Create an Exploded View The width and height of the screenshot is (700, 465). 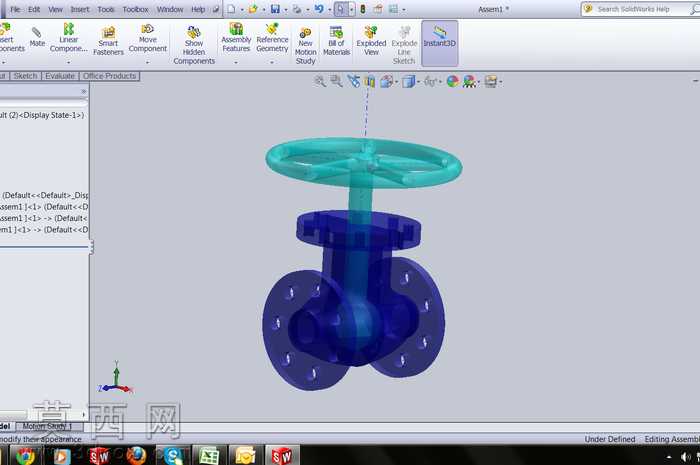tap(371, 41)
